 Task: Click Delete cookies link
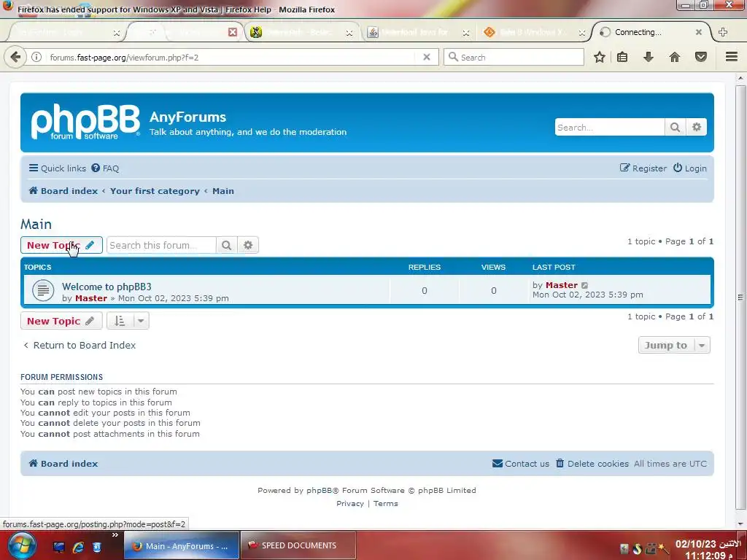pyautogui.click(x=592, y=463)
